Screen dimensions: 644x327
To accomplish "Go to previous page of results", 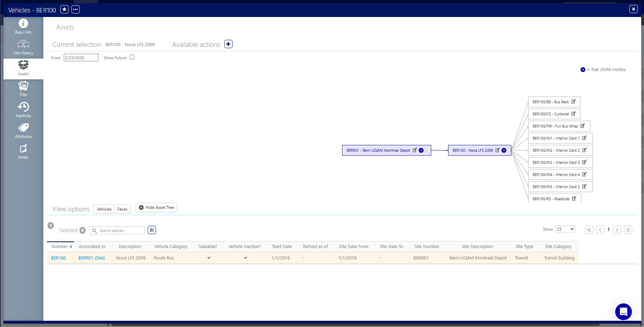I will point(600,230).
